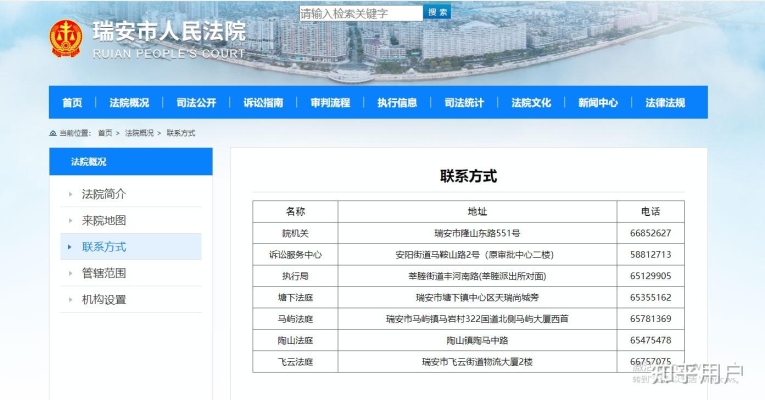Open 来院地图 in the sidebar
This screenshot has height=400, width=765.
click(104, 220)
